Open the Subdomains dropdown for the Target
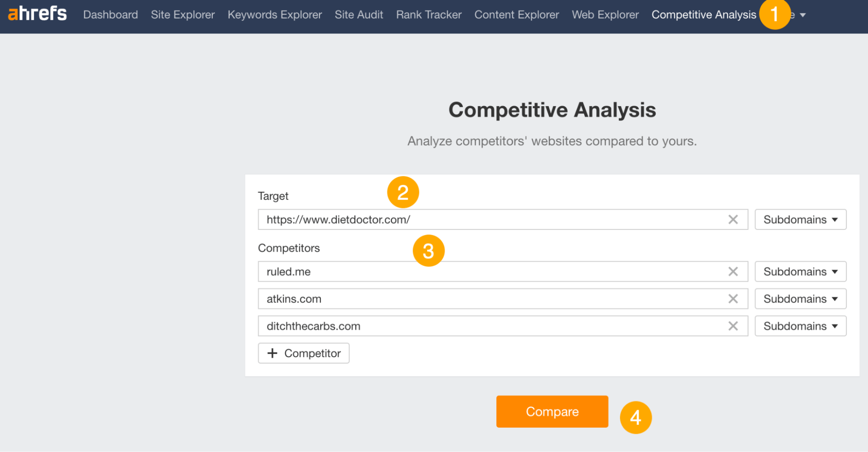The image size is (868, 452). (800, 219)
